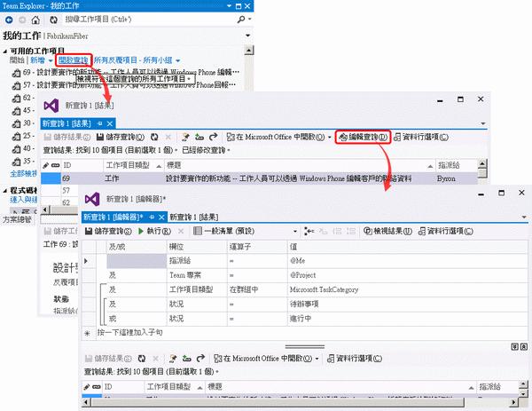Click the work item icon beside 45
Screen dimensions: 532x411
click(16, 111)
